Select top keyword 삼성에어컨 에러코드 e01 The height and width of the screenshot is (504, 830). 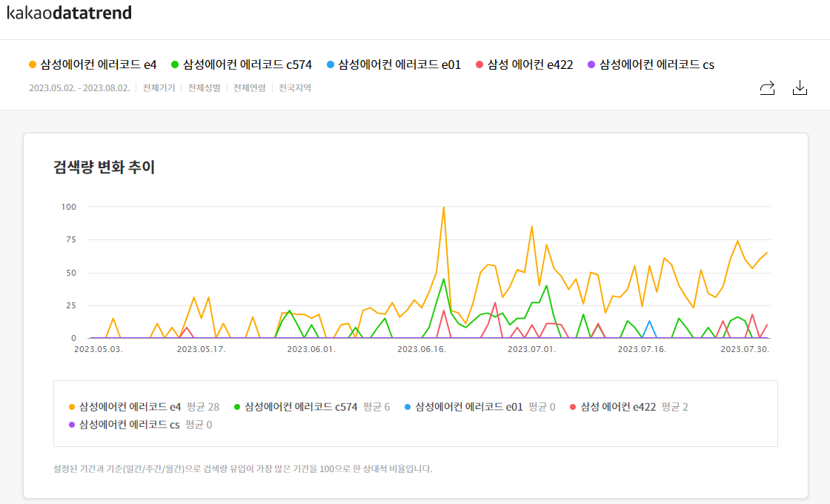click(x=399, y=64)
